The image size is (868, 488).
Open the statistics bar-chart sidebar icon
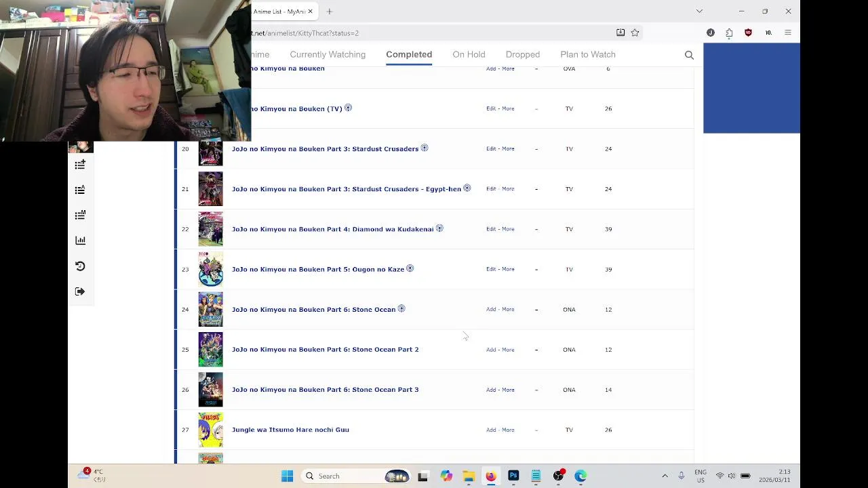point(80,240)
